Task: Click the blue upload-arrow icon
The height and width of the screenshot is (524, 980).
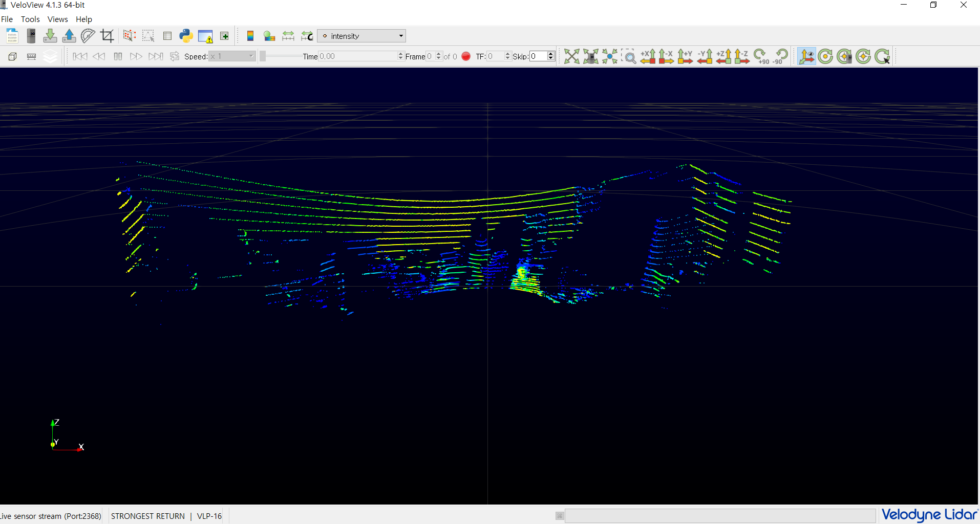Action: (69, 36)
